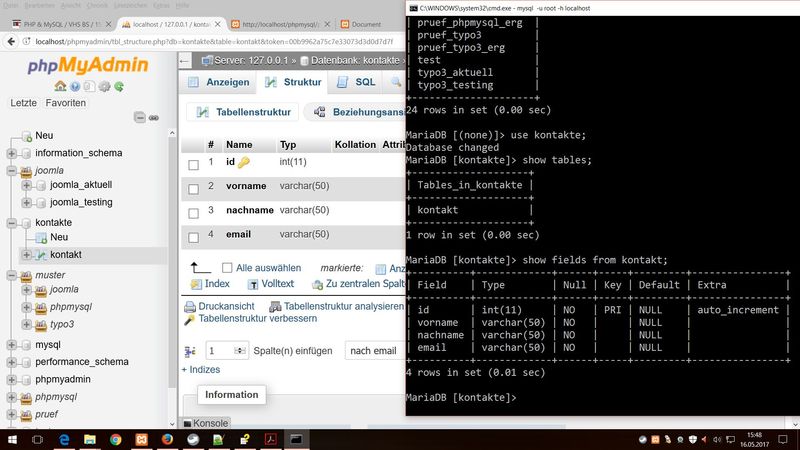Toggle the Alle auswählen checkbox

tap(227, 267)
